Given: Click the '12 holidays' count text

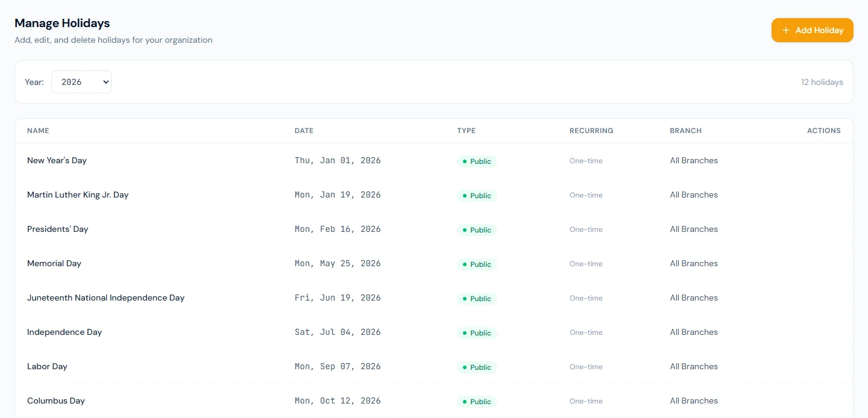Looking at the screenshot, I should [x=822, y=82].
